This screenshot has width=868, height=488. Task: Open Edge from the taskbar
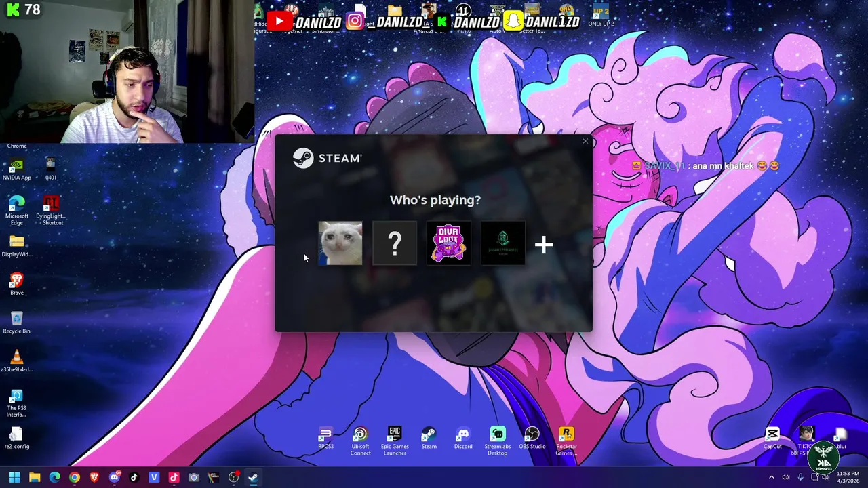(x=54, y=477)
